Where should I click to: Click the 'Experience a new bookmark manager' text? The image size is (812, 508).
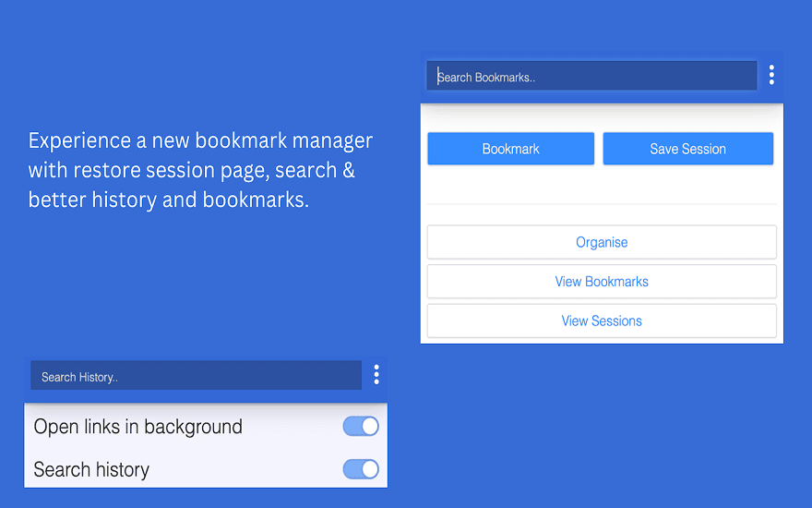coord(200,141)
